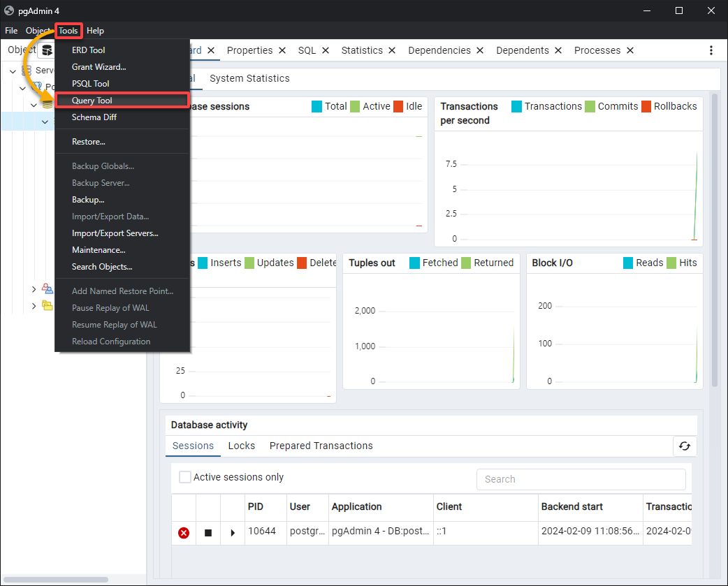This screenshot has width=728, height=586.
Task: Collapse the Servers tree node
Action: 13,71
